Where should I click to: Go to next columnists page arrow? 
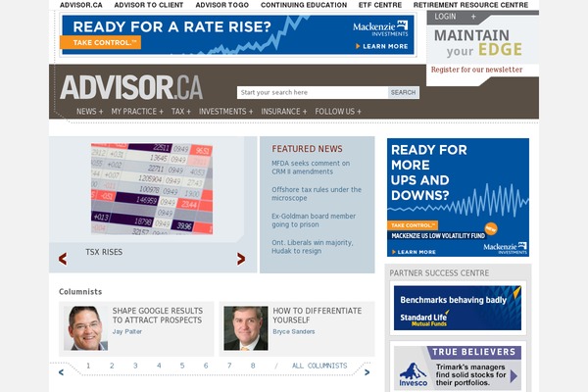point(367,372)
